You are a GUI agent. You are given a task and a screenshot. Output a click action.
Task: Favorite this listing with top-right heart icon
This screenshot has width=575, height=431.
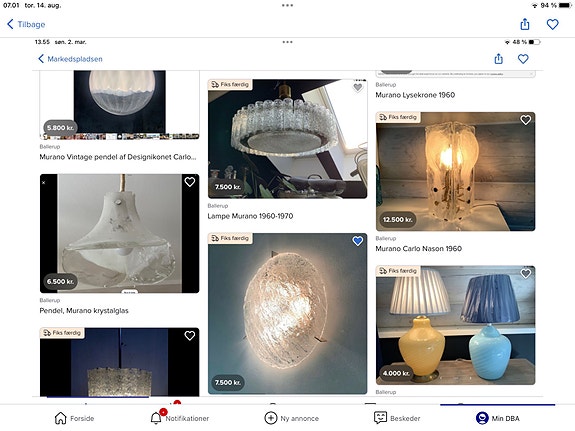click(552, 24)
